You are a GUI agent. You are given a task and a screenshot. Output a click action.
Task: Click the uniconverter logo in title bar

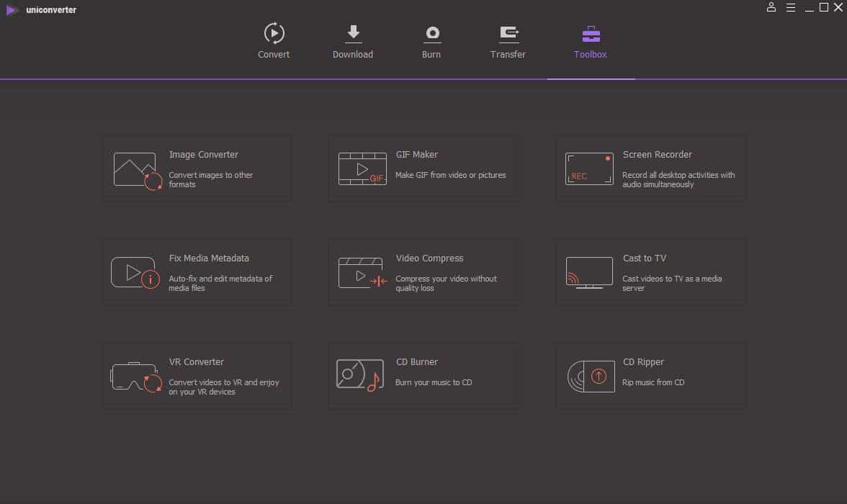click(12, 10)
